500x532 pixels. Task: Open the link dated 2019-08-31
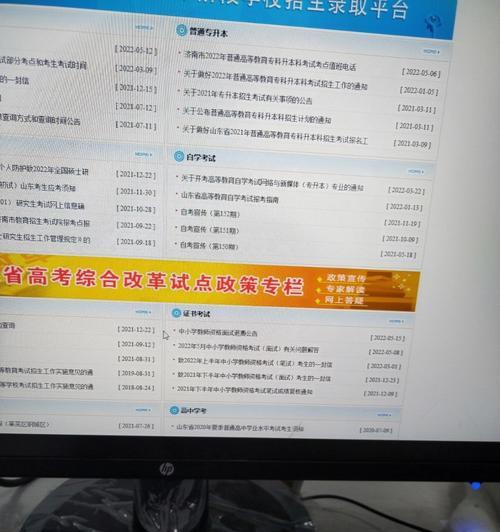coord(46,372)
